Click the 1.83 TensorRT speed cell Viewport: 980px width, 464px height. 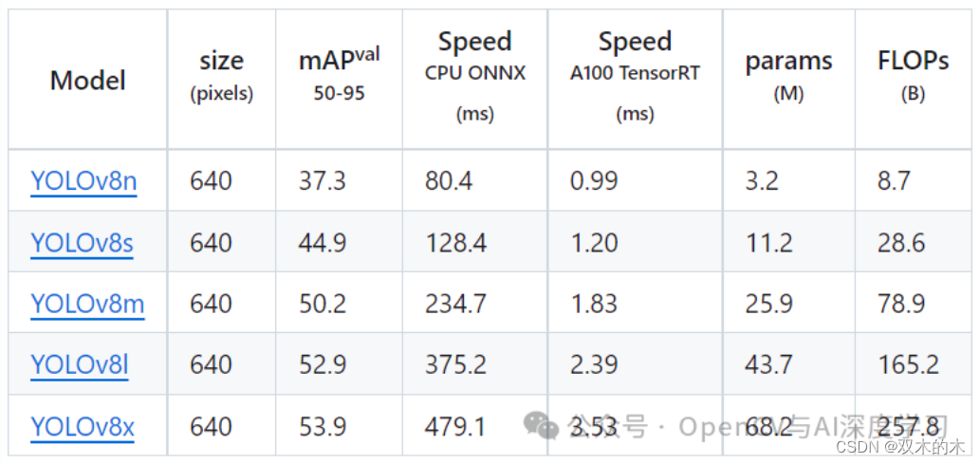(593, 304)
